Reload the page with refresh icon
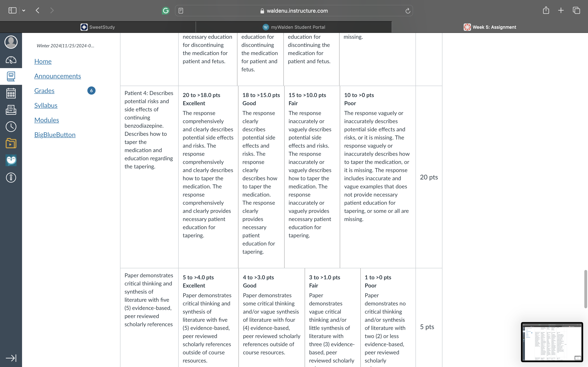This screenshot has height=367, width=588. click(x=408, y=11)
